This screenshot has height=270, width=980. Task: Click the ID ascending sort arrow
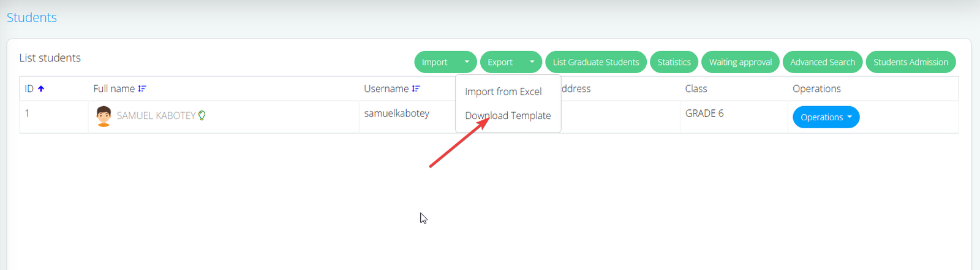click(41, 89)
